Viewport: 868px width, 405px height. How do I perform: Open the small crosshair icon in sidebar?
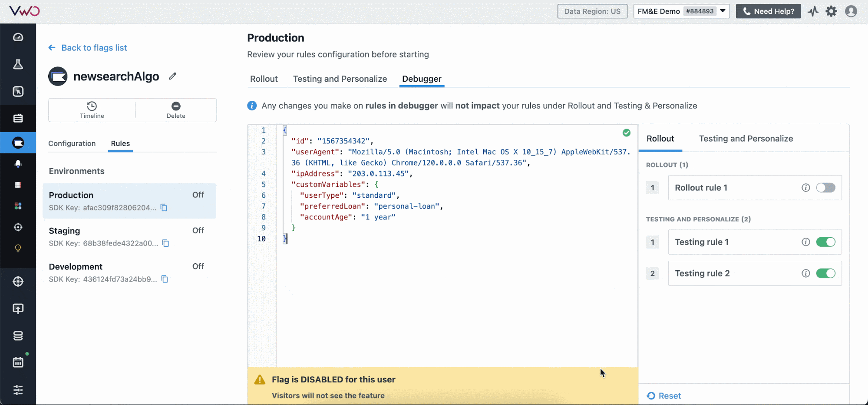pos(18,227)
